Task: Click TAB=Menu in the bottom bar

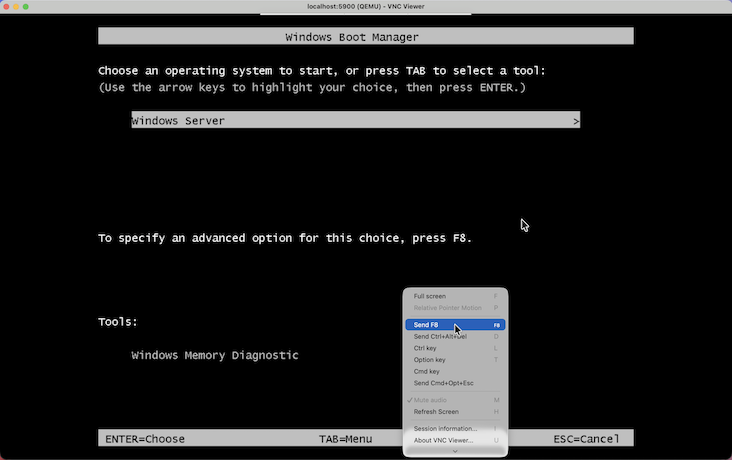Action: (346, 439)
